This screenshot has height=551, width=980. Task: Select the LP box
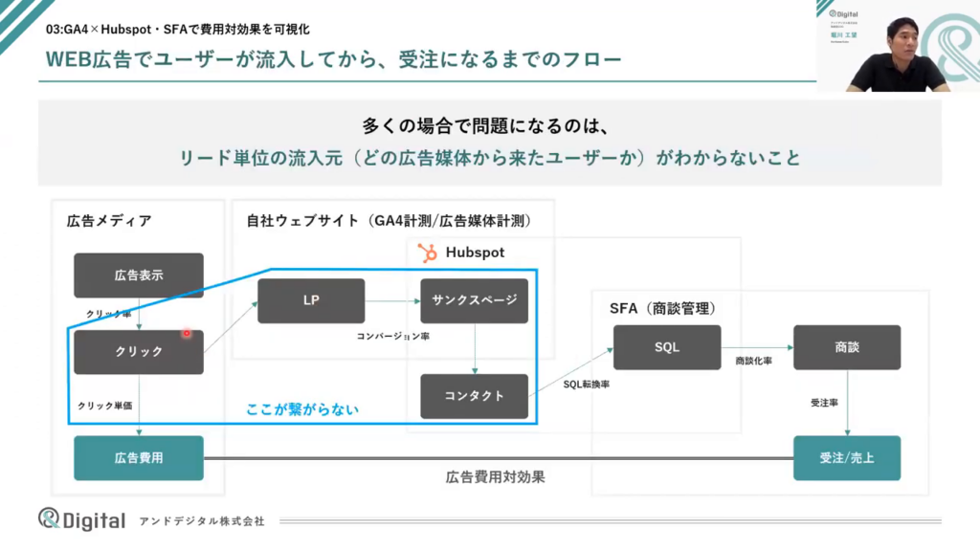pos(311,300)
